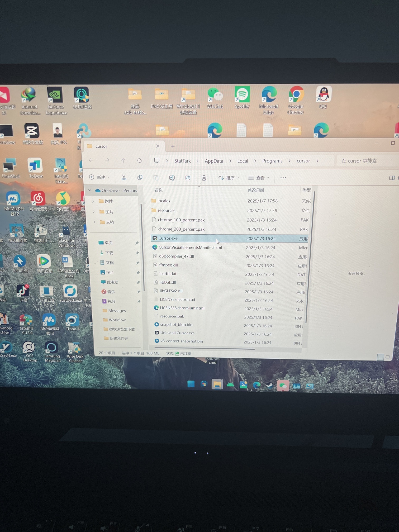This screenshot has width=399, height=532.
Task: Select 桌面 in quick access
Action: pyautogui.click(x=108, y=243)
